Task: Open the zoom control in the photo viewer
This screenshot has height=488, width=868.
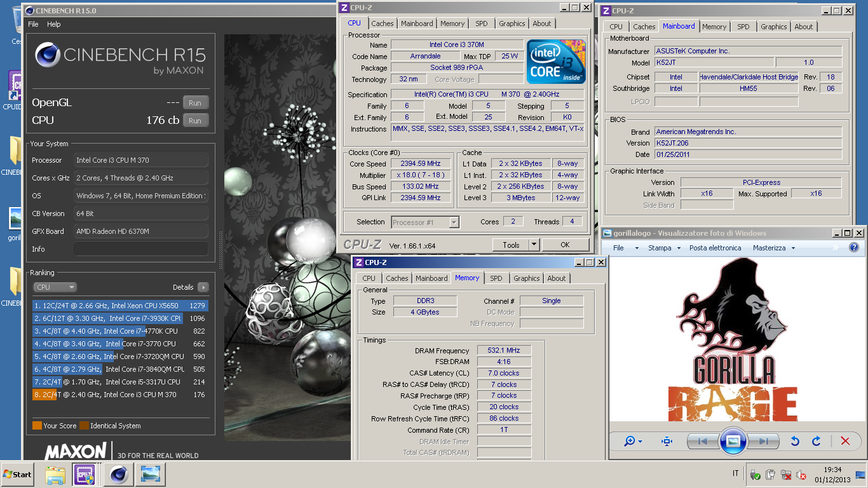Action: pos(633,441)
